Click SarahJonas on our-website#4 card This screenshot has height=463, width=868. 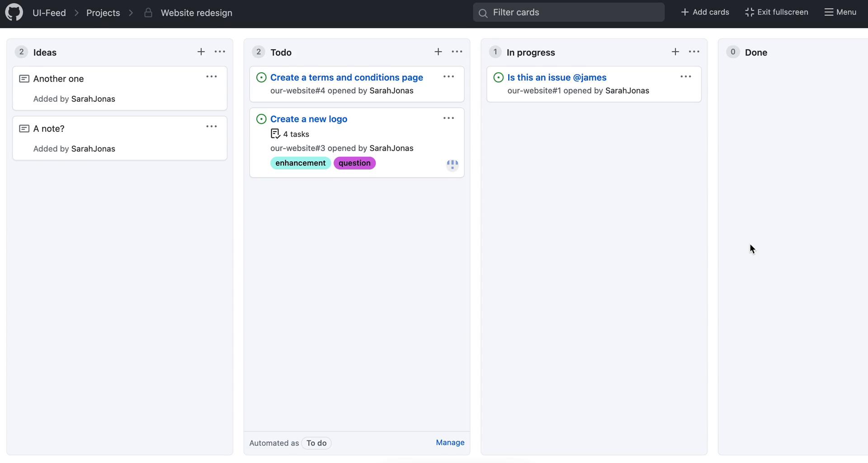pos(392,90)
